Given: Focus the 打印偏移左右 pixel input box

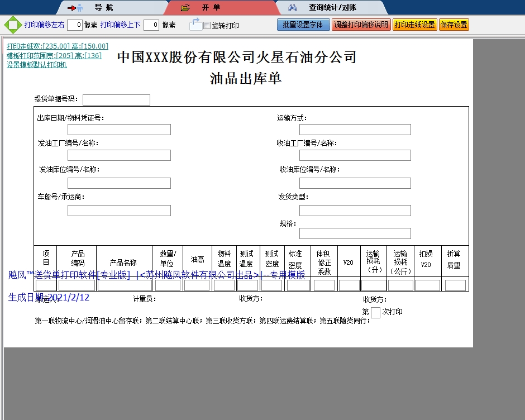Looking at the screenshot, I should tap(74, 25).
